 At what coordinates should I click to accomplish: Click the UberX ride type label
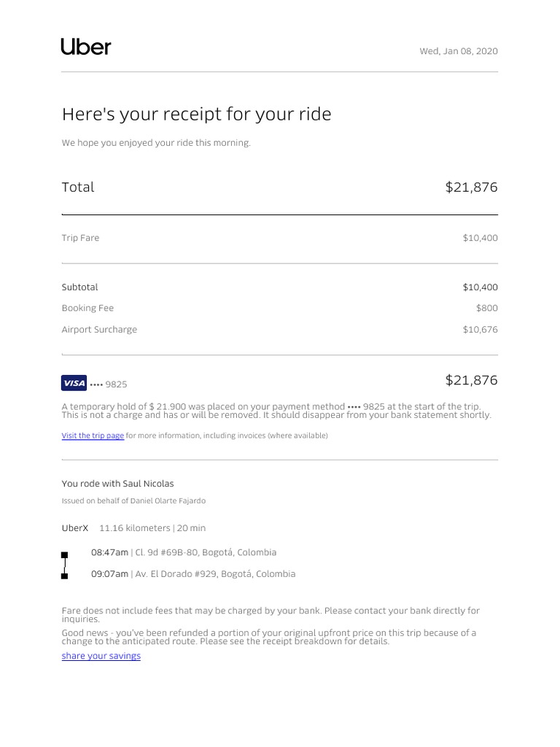pos(74,528)
